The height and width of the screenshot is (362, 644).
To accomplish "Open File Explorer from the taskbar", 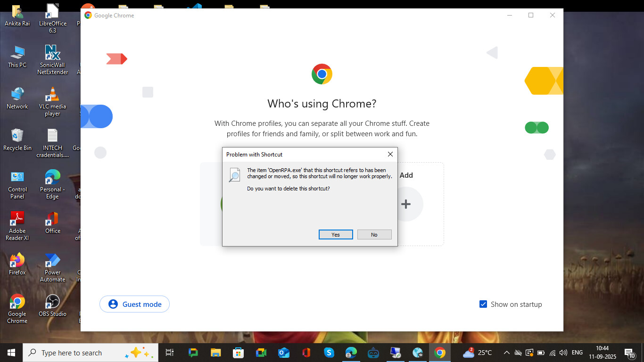I will (x=215, y=353).
